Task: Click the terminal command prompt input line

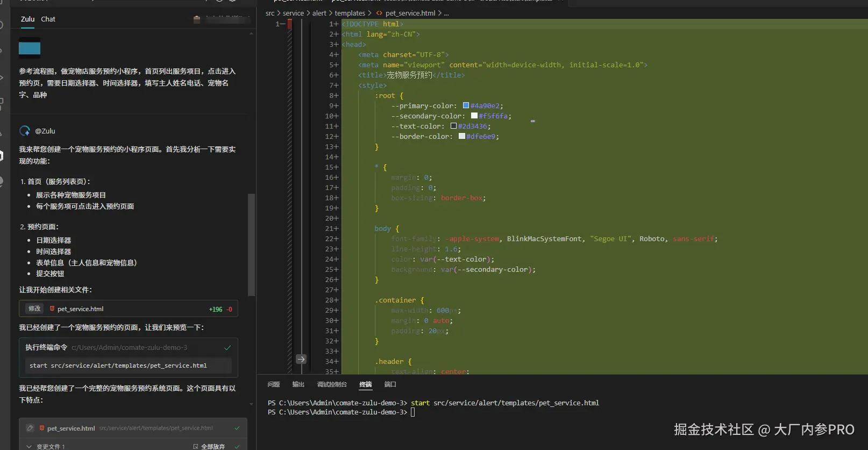Action: click(x=413, y=412)
